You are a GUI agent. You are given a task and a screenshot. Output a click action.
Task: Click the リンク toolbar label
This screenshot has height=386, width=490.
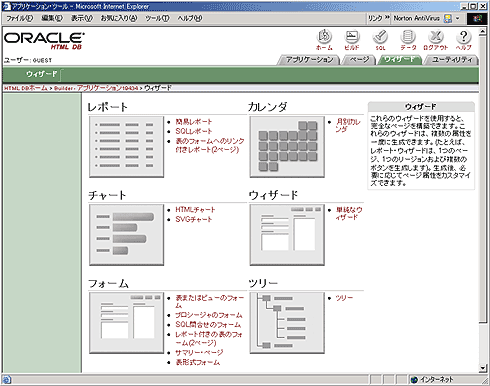click(x=375, y=18)
